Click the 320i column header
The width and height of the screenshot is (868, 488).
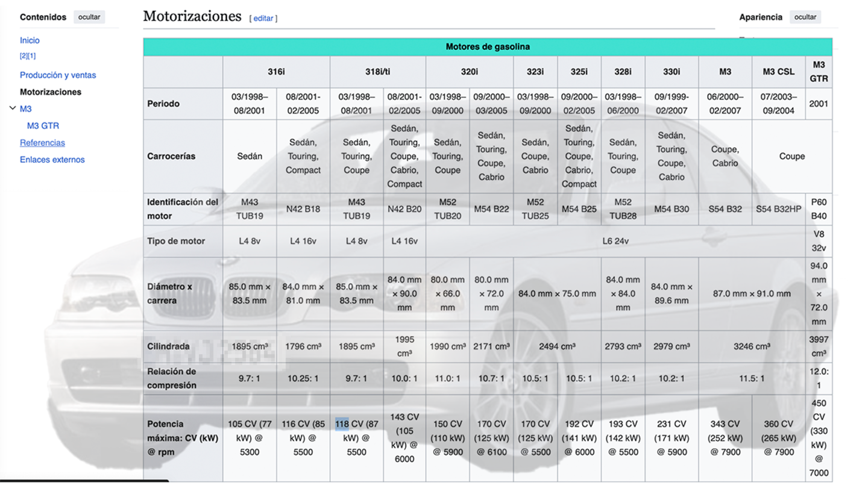tap(470, 72)
